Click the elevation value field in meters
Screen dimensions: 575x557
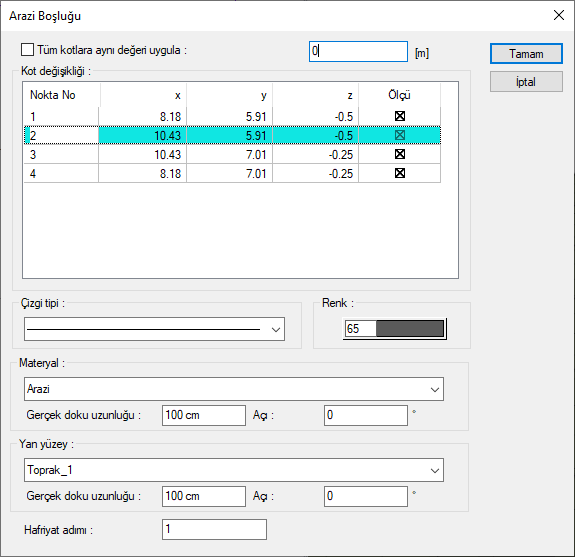pyautogui.click(x=358, y=51)
